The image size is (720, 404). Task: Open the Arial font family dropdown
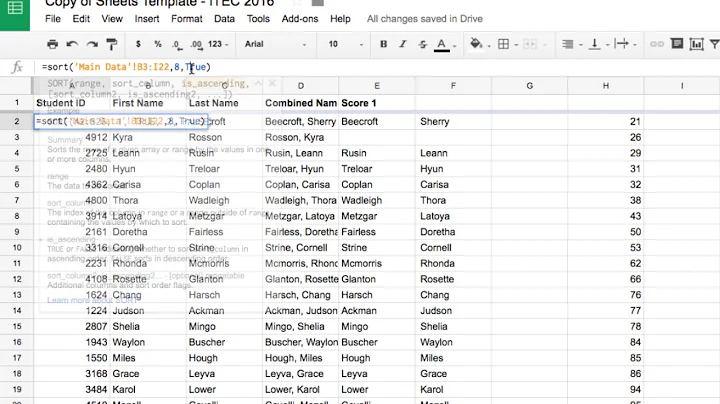pyautogui.click(x=276, y=44)
